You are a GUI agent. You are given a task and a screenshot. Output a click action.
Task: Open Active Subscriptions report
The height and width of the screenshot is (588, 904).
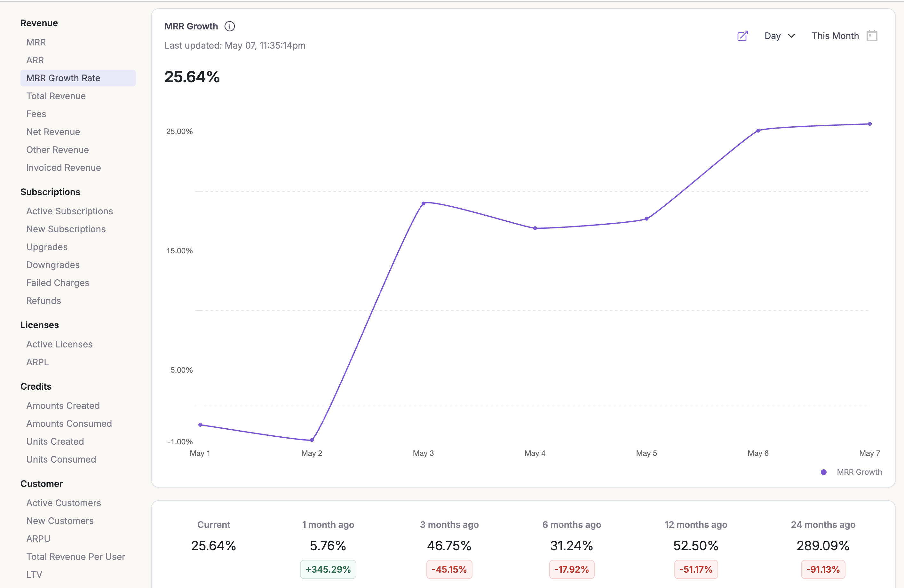[x=69, y=211]
